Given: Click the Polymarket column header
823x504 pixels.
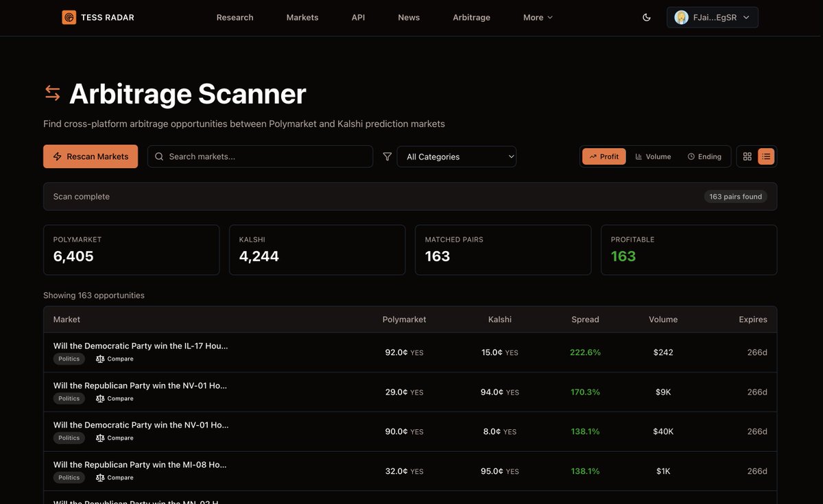Looking at the screenshot, I should [x=404, y=320].
